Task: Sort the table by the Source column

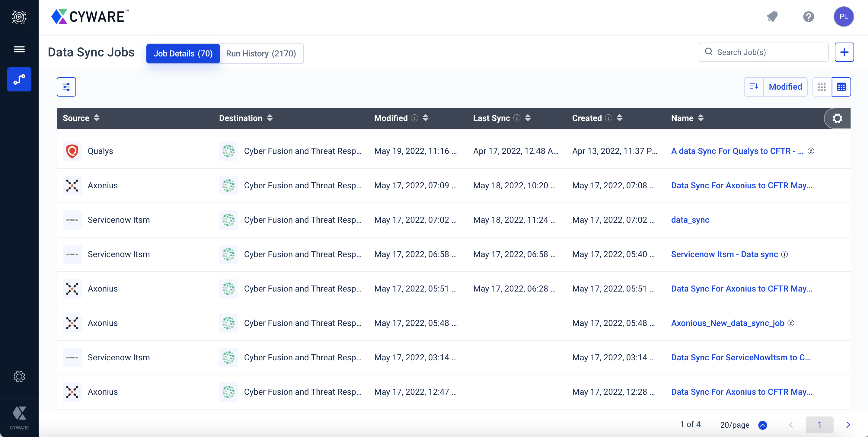Action: coord(97,118)
